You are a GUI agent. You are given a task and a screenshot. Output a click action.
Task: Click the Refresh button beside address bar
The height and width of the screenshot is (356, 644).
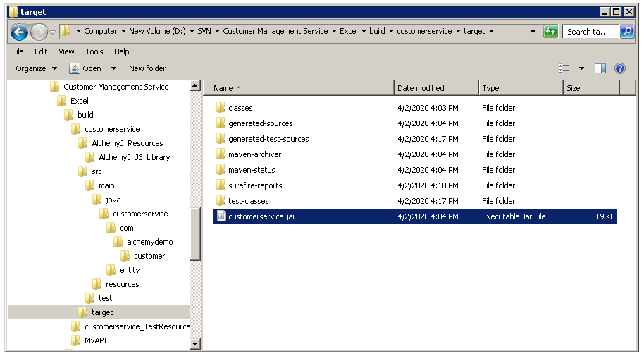[550, 32]
